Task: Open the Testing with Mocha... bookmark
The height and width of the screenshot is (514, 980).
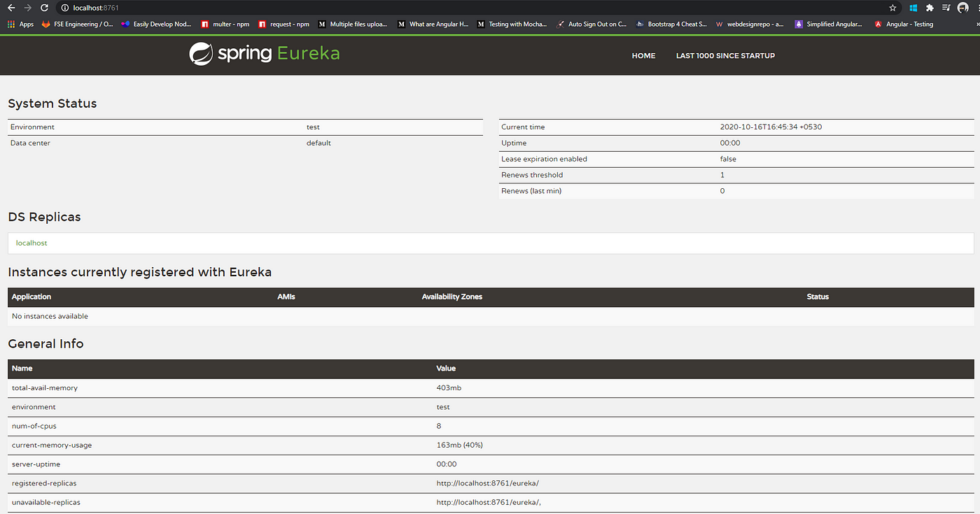Action: 512,24
